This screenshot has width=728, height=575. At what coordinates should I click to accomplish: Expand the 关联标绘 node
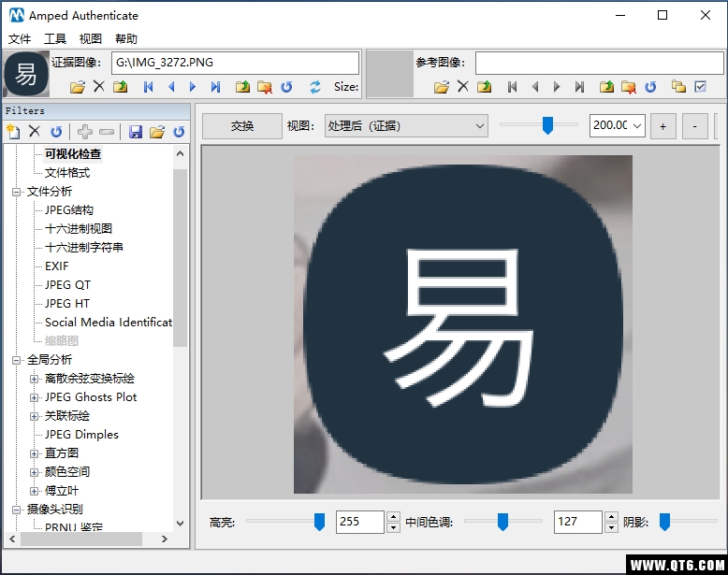[x=34, y=416]
